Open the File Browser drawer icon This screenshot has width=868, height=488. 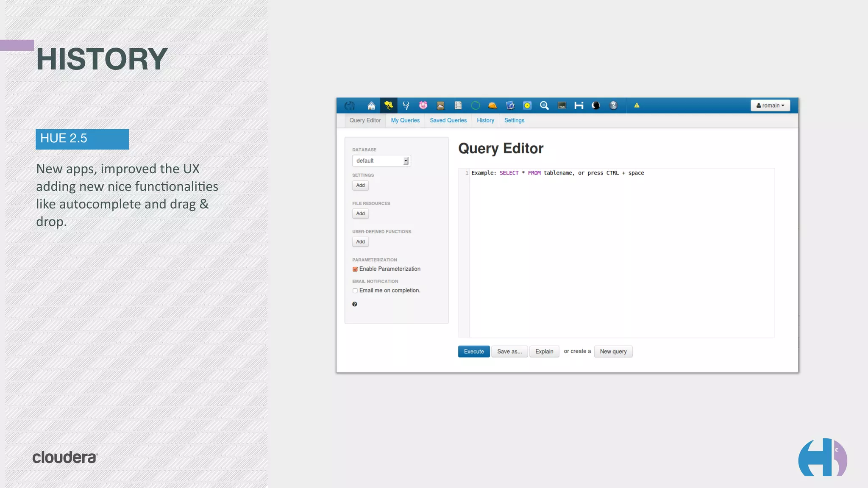tap(441, 105)
